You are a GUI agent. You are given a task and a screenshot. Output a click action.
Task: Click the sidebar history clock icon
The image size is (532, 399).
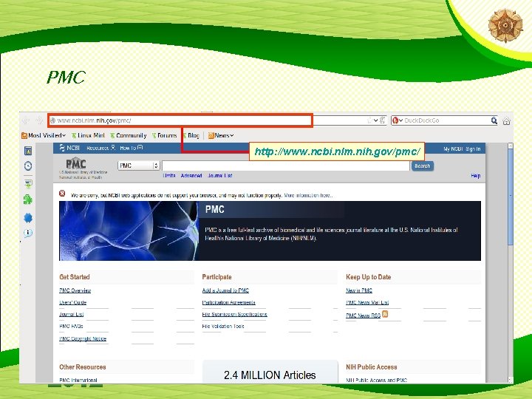(28, 166)
